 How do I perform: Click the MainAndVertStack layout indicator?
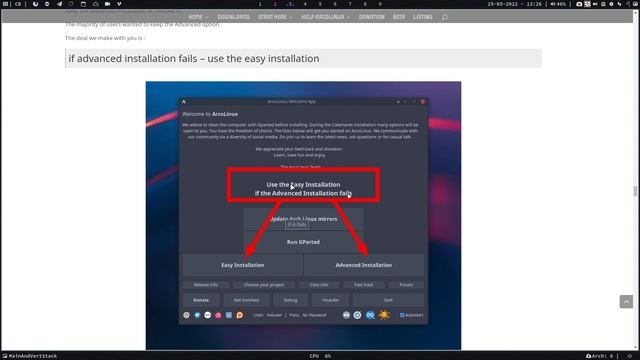(30, 356)
